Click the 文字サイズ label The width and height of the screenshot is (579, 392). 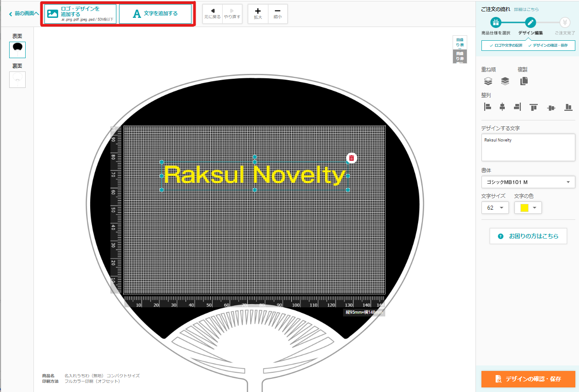493,196
